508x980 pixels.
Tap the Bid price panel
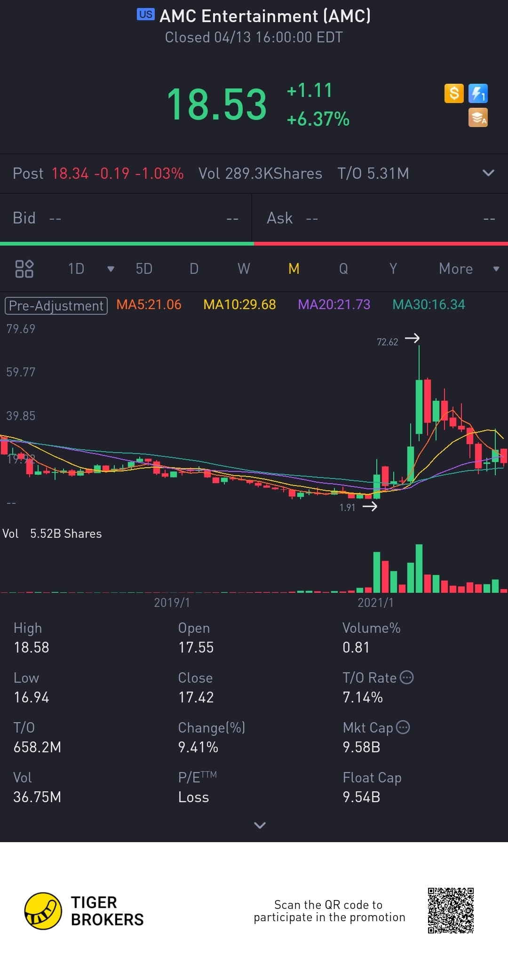126,218
